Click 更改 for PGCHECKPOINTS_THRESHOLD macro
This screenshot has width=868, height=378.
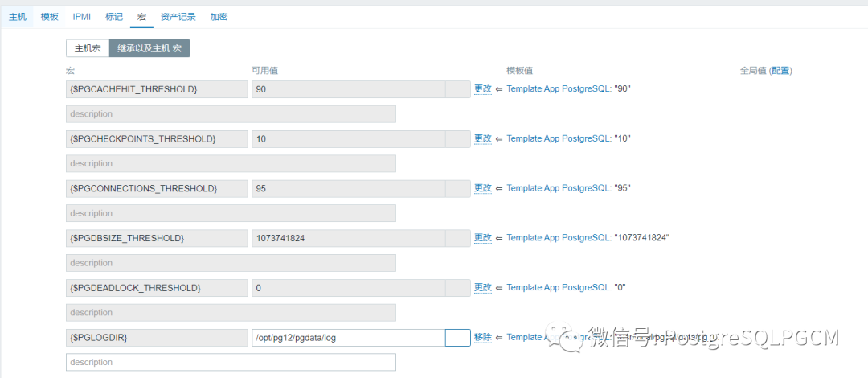click(482, 138)
